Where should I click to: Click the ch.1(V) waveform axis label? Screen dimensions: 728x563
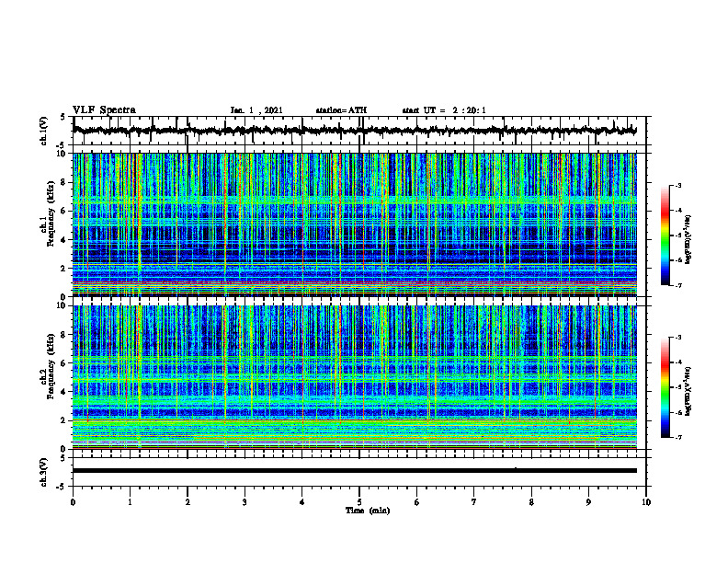coord(45,131)
